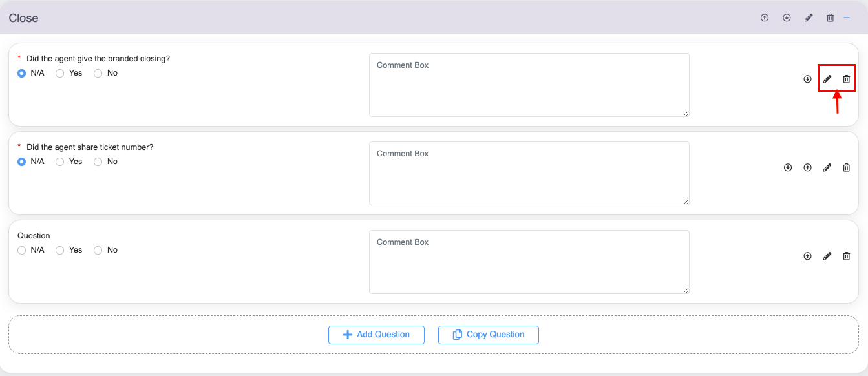The image size is (868, 376).
Task: Move the Close section down
Action: click(x=787, y=18)
